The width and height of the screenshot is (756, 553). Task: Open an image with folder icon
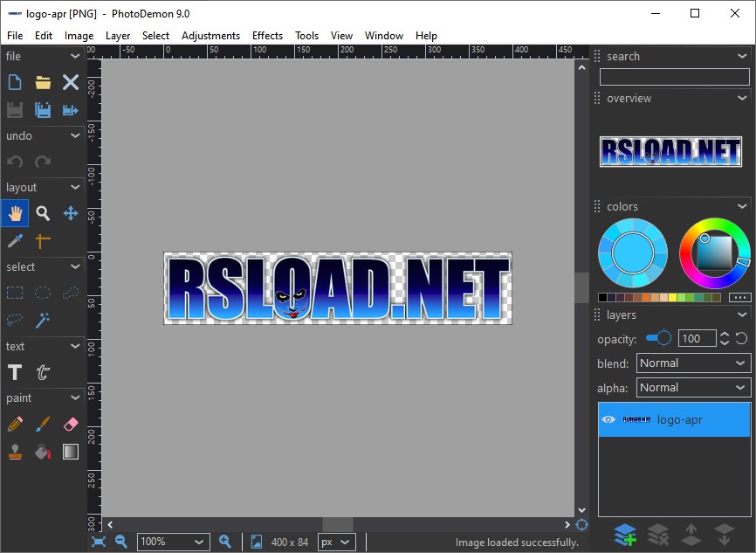pos(43,82)
